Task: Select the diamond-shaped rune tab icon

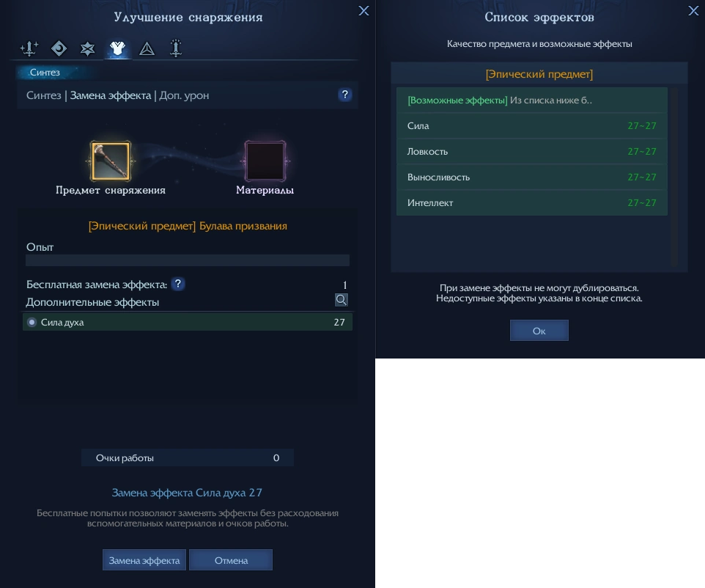Action: click(59, 48)
